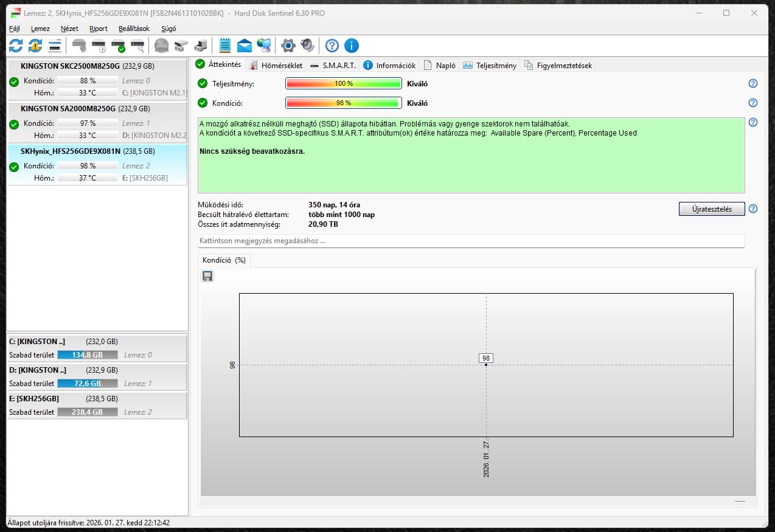Click the blue refresh SMART data icon
Image resolution: width=775 pixels, height=532 pixels.
point(16,46)
